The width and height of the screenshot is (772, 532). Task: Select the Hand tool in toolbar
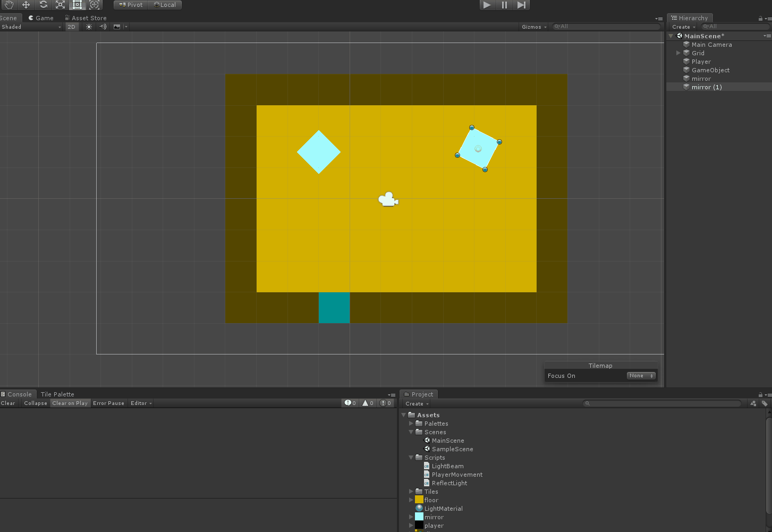9,5
